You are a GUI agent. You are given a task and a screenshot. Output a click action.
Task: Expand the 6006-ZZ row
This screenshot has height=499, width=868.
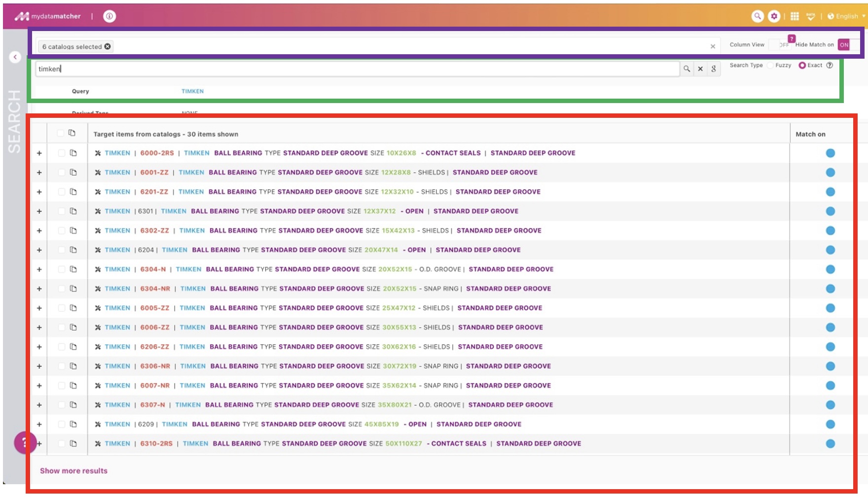click(x=39, y=327)
